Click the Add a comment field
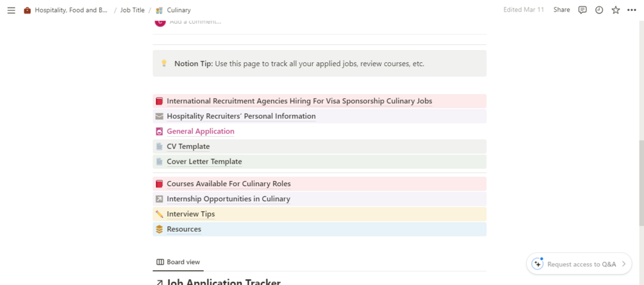 (x=195, y=22)
